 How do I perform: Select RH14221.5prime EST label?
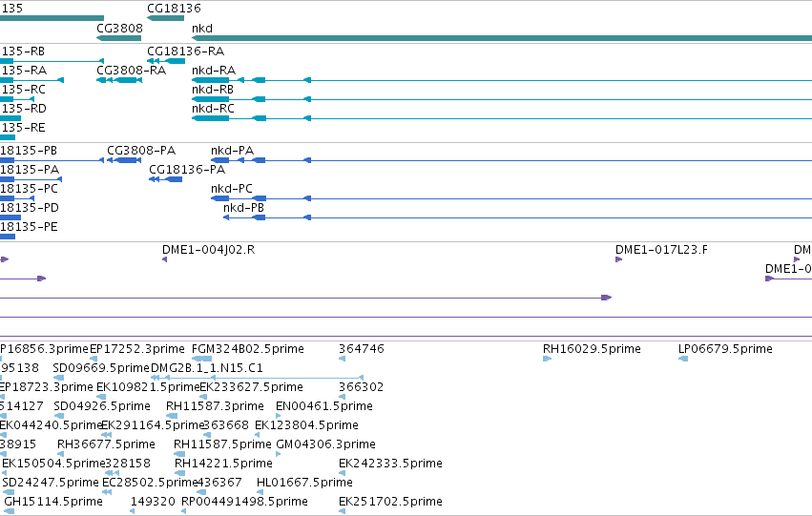coord(223,464)
